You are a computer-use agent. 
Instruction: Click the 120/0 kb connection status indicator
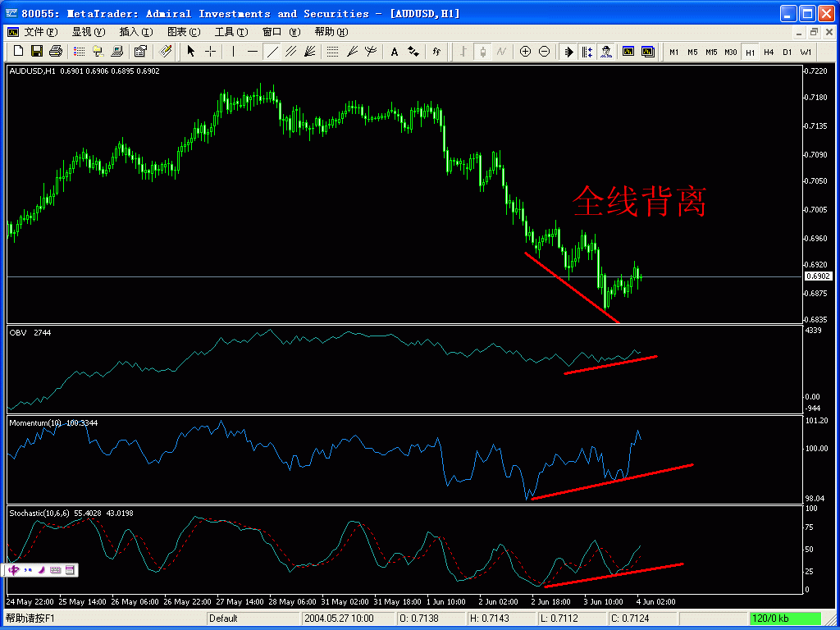(x=785, y=619)
